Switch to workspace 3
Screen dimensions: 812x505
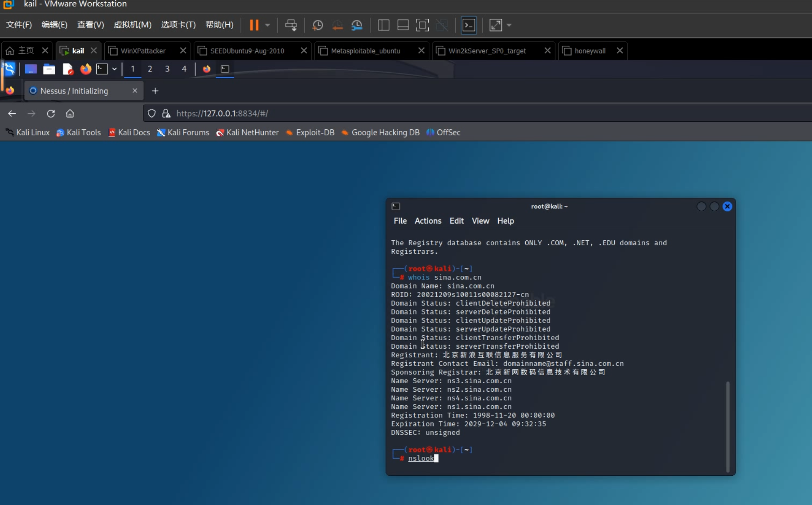tap(167, 69)
